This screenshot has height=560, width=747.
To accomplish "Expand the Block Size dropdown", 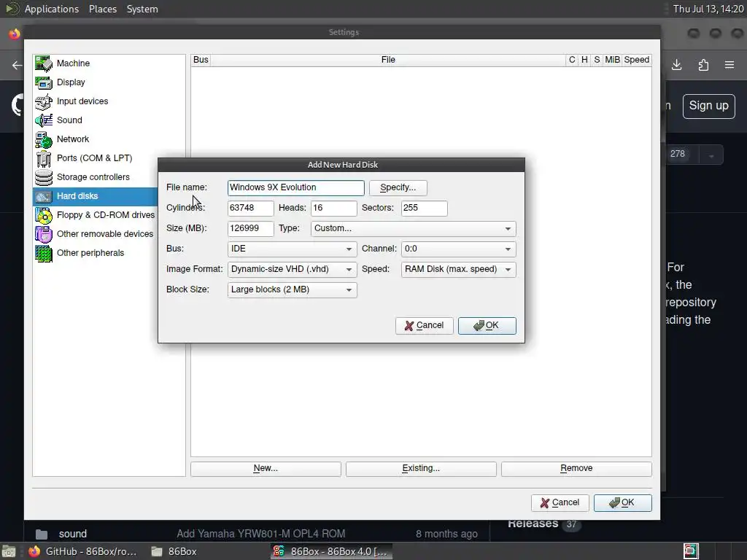I will [x=292, y=290].
